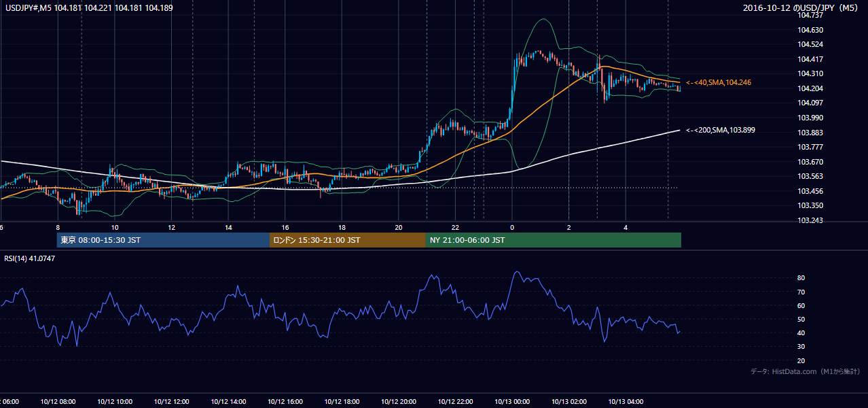Click hour tick 10 on the price chart axis
This screenshot has height=408, width=868.
(x=115, y=228)
